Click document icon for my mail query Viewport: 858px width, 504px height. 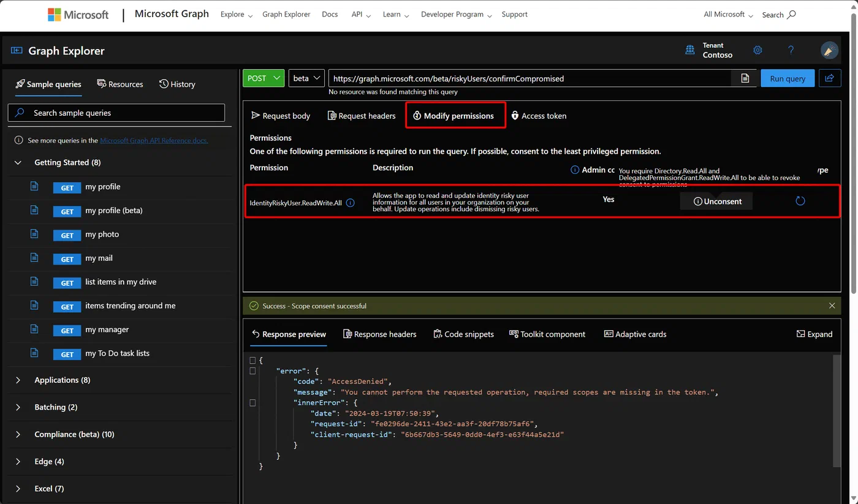(x=34, y=258)
